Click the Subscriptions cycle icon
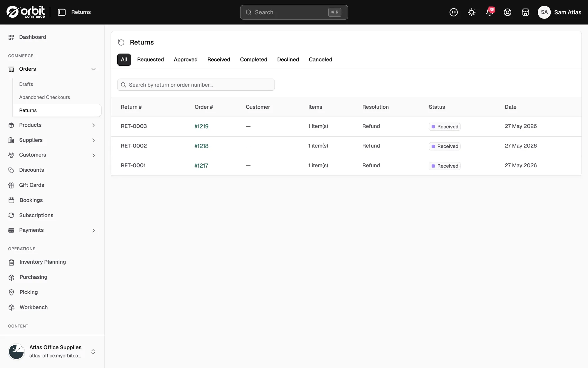588x368 pixels. click(x=11, y=216)
